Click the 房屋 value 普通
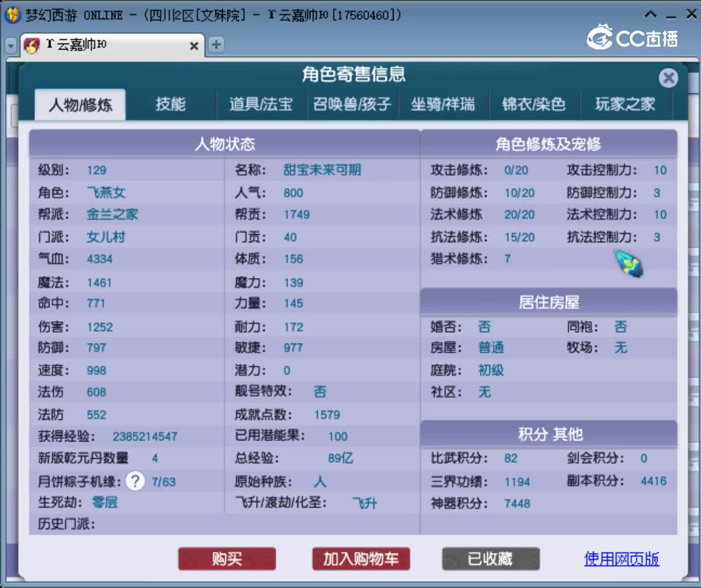 click(x=491, y=348)
